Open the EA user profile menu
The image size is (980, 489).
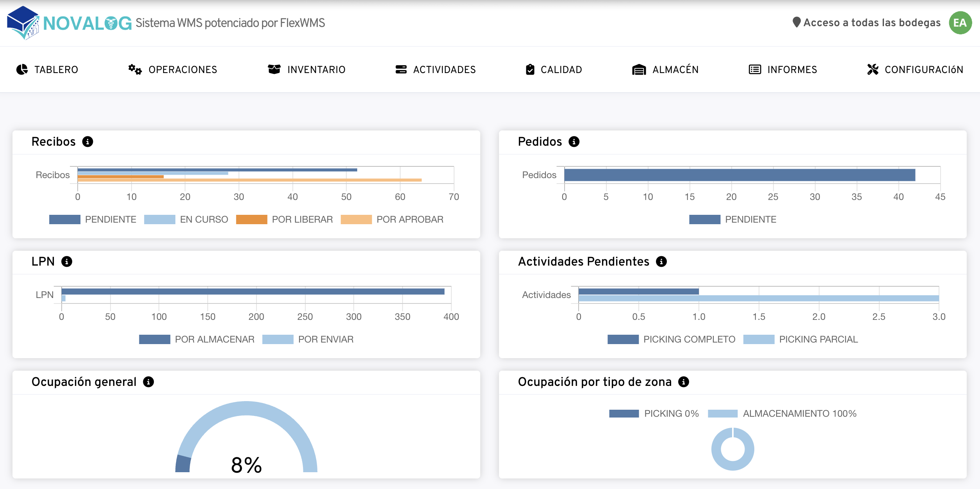coord(960,22)
